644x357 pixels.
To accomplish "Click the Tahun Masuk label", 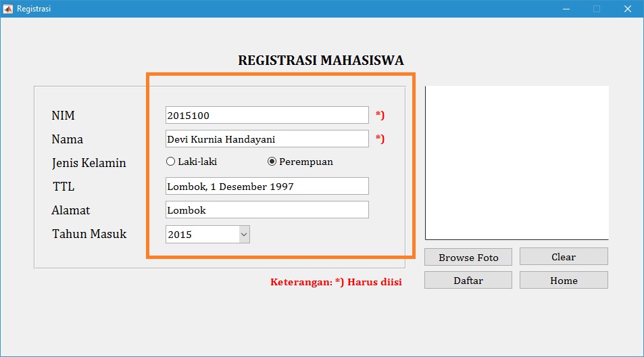I will (89, 234).
